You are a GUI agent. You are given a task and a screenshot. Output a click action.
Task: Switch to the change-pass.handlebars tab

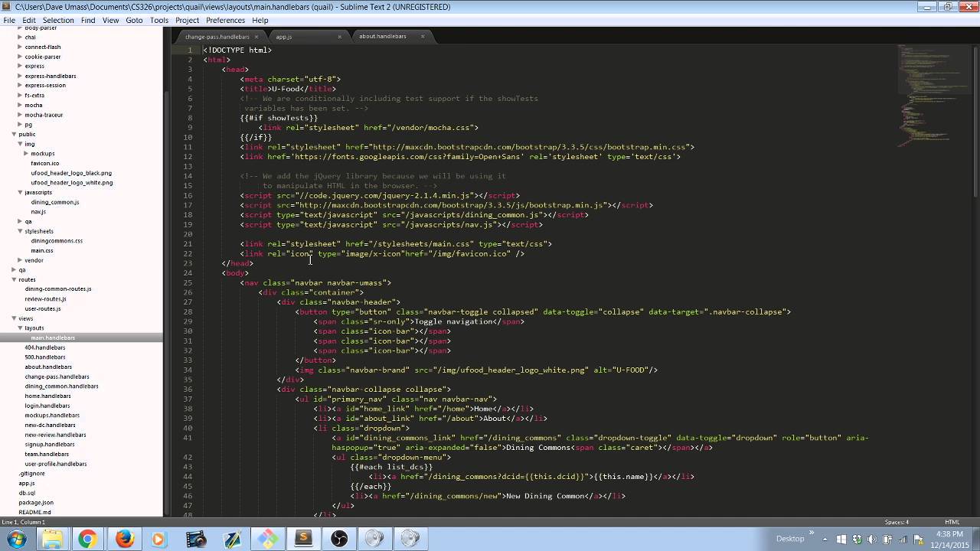[221, 37]
